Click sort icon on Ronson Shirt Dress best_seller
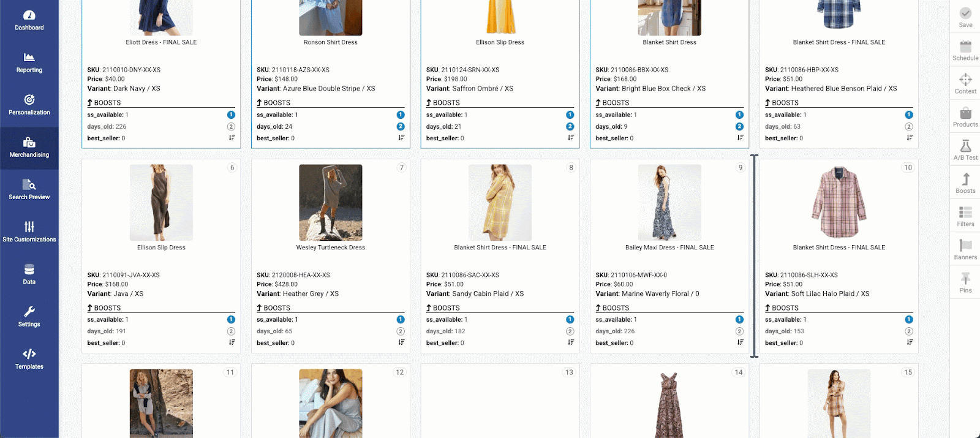Viewport: 980px width, 438px height. click(401, 138)
